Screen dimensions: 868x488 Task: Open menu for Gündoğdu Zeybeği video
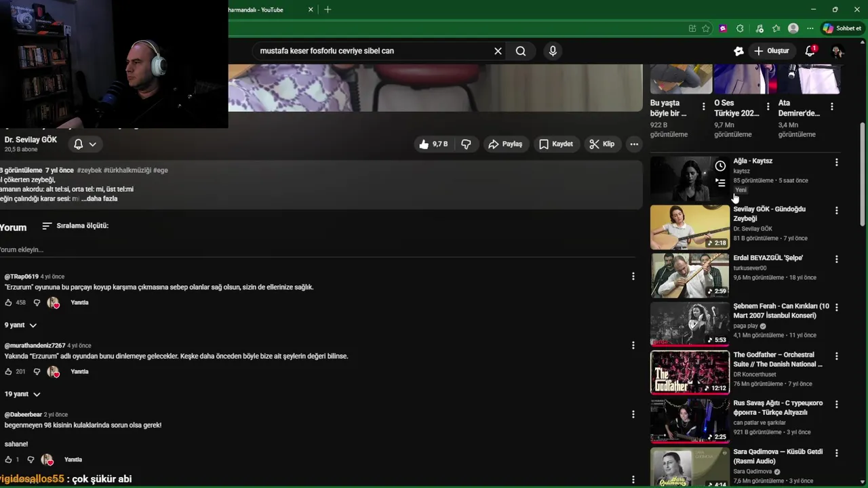(x=837, y=211)
